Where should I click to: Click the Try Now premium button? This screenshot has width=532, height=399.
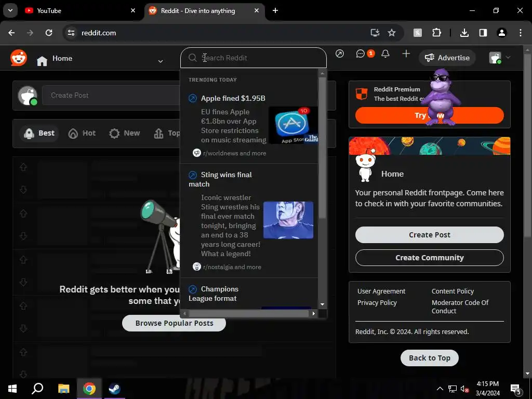coord(430,115)
